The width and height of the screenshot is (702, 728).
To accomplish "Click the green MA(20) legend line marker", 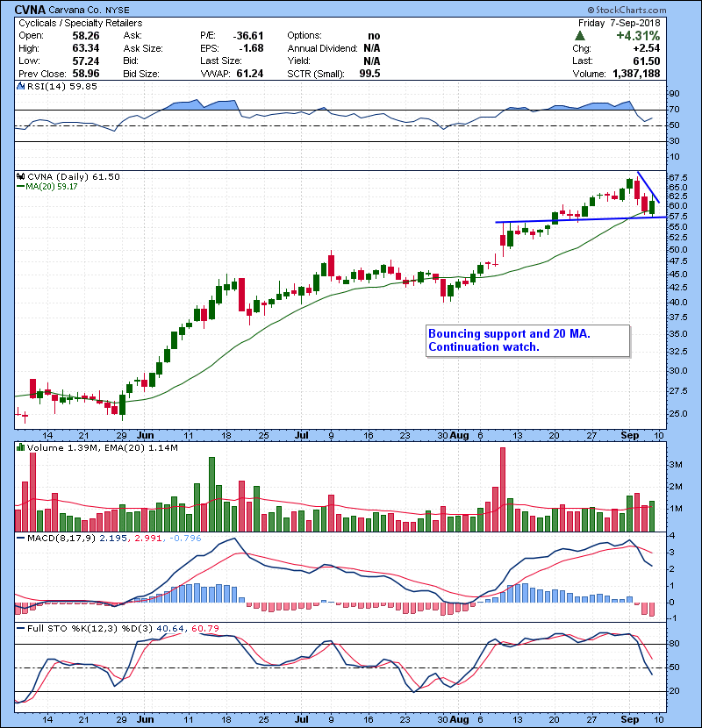I will 20,186.
